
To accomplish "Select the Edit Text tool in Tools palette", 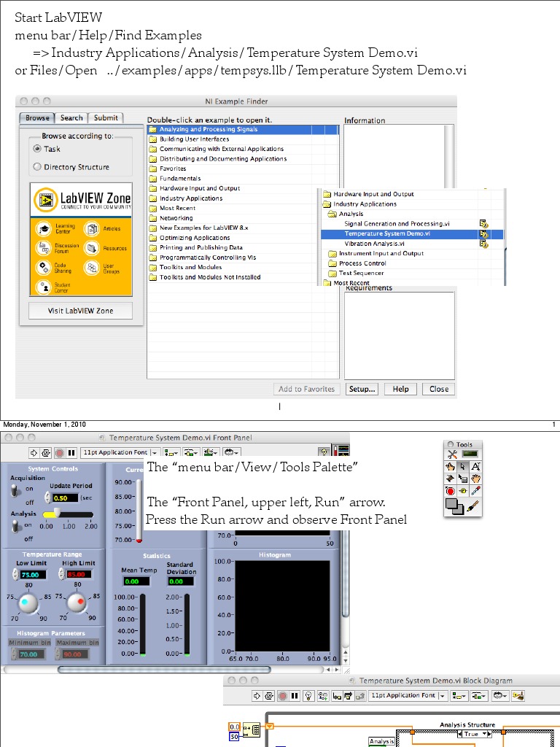I will point(475,467).
